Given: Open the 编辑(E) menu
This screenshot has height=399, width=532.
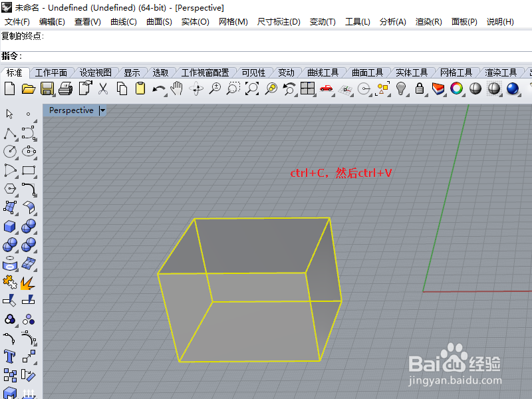Looking at the screenshot, I should [x=52, y=22].
